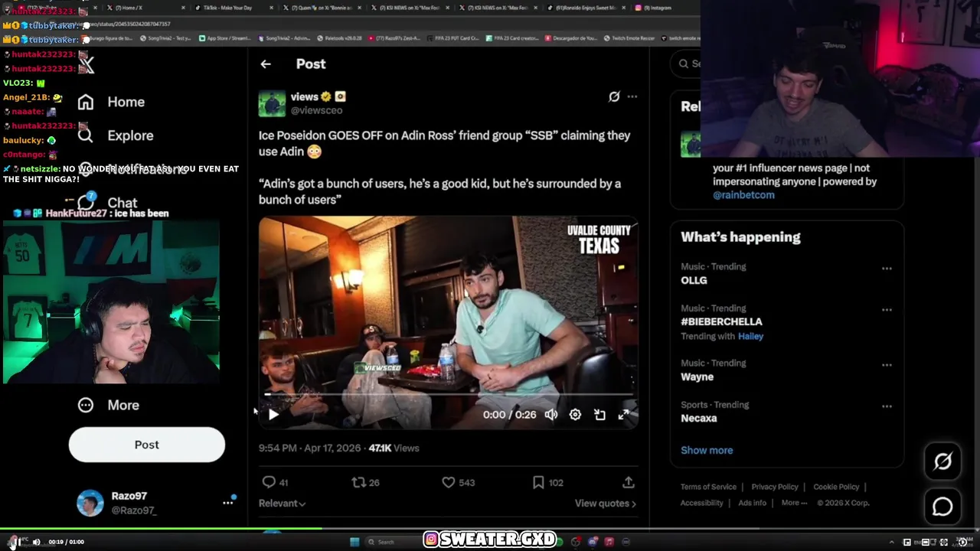Switch to the Instagram browser tab

coord(658,8)
